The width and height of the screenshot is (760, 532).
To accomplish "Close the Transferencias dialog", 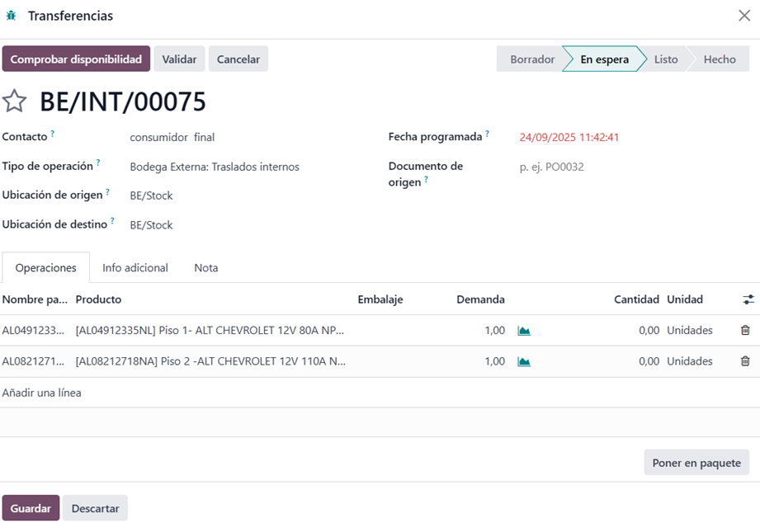I will (x=743, y=16).
